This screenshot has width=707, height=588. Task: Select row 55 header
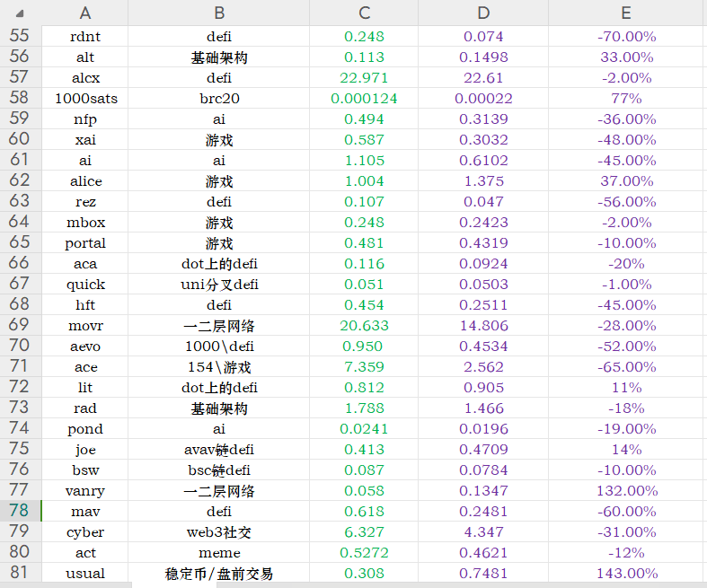coord(21,36)
